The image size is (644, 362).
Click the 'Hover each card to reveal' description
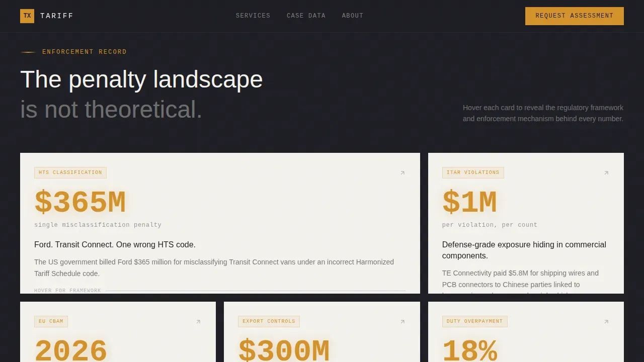(543, 113)
